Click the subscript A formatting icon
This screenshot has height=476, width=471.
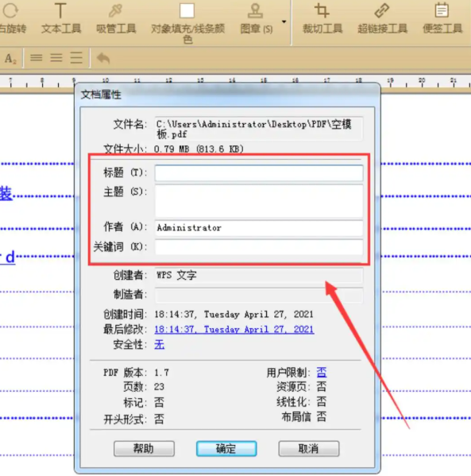[x=10, y=58]
